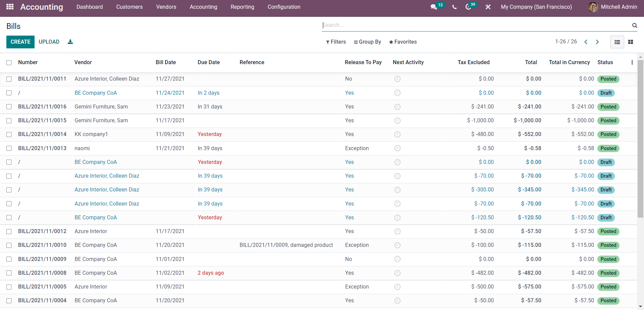Click the download/import icon next to Upload
644x310 pixels.
[x=70, y=42]
